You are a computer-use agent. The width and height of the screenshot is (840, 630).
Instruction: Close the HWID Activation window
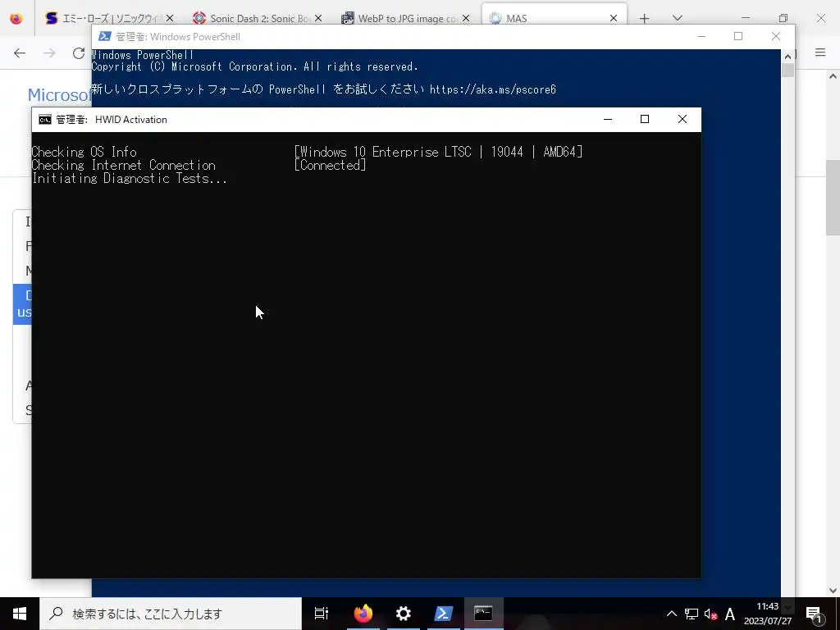click(682, 119)
